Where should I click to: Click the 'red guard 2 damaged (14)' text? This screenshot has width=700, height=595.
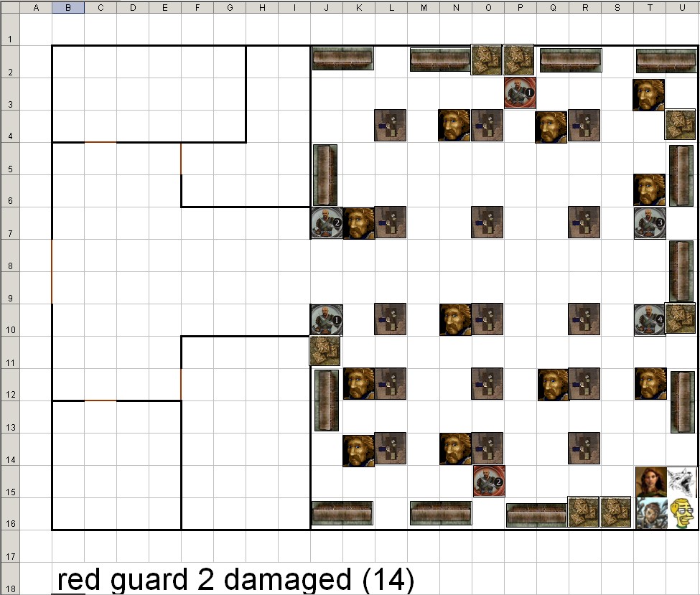235,580
